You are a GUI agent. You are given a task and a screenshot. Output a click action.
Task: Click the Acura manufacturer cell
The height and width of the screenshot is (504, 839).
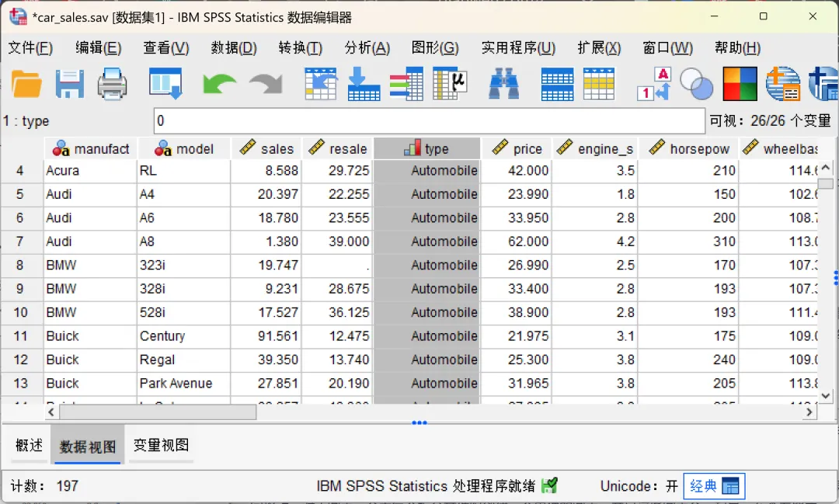point(90,171)
